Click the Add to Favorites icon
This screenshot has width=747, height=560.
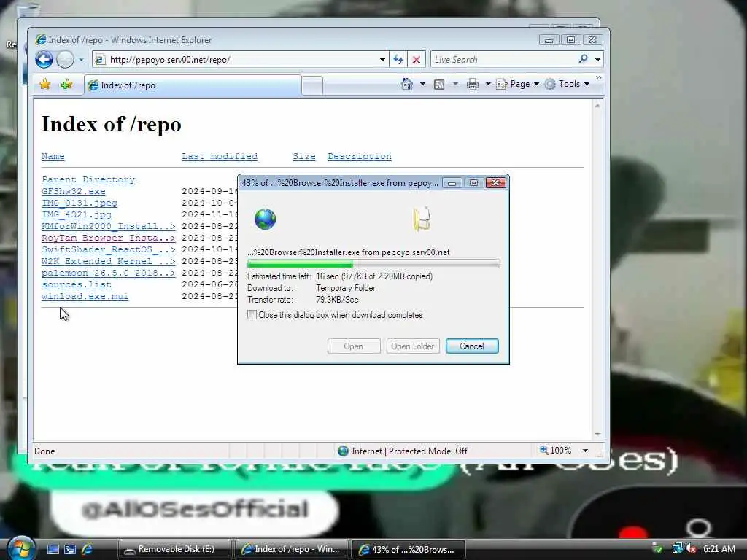(x=66, y=85)
